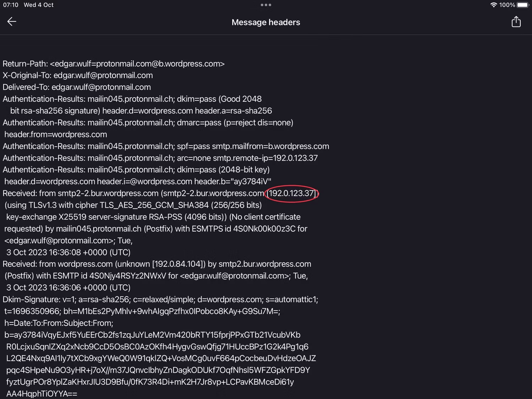
Task: Tap the battery indicator icon
Action: (x=521, y=5)
